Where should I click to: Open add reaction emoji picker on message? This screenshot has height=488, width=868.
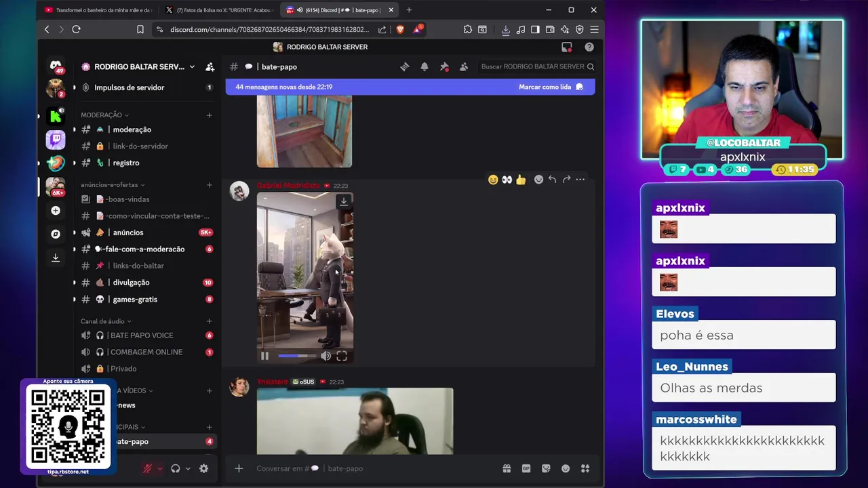tap(538, 180)
